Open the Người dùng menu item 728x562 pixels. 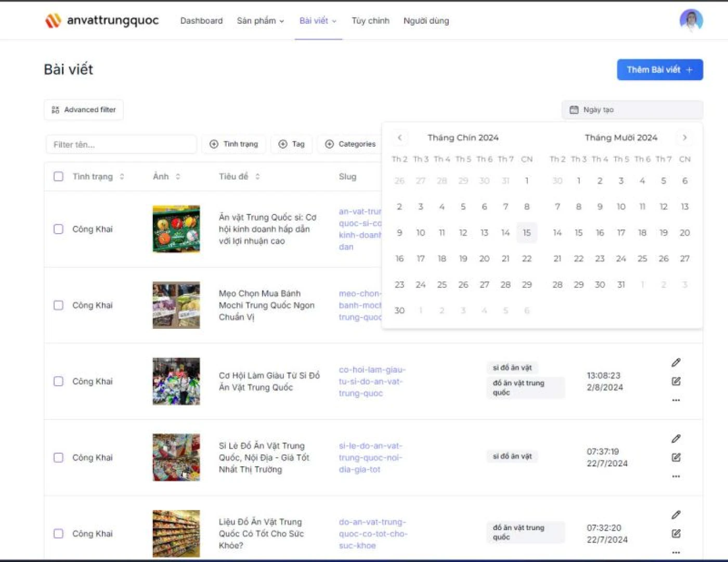426,21
